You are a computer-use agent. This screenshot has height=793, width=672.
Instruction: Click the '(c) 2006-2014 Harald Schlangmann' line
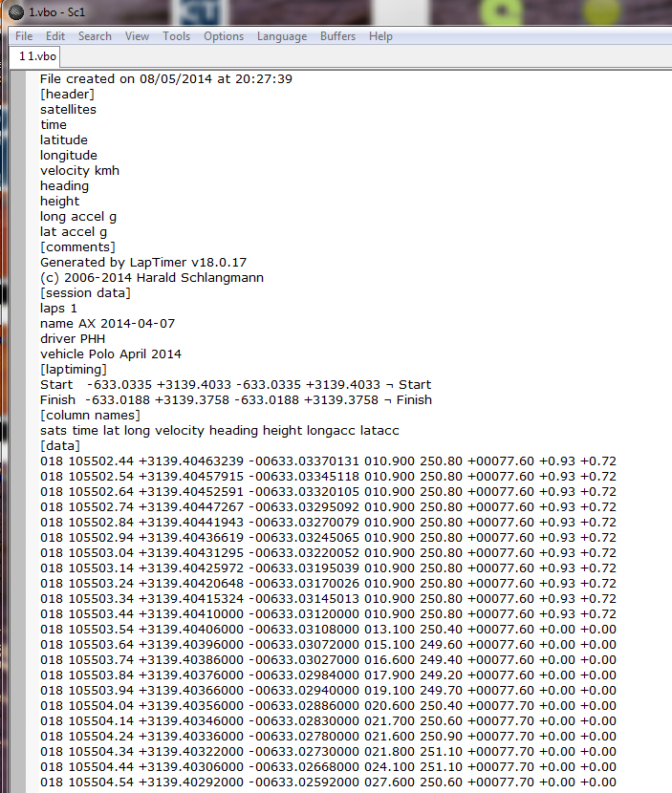click(152, 278)
